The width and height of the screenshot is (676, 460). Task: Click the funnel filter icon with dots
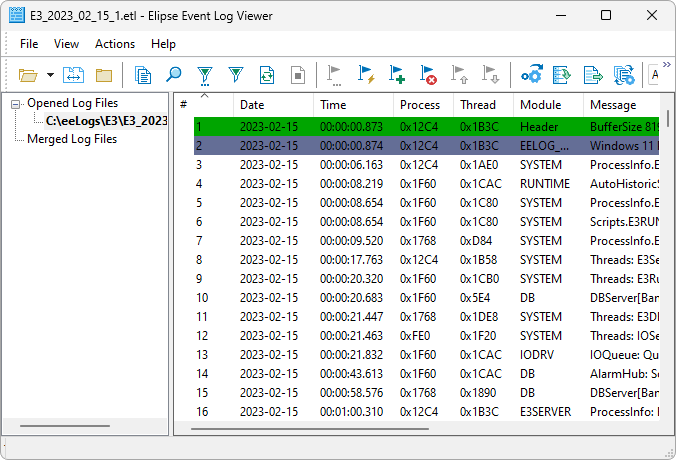(x=204, y=75)
